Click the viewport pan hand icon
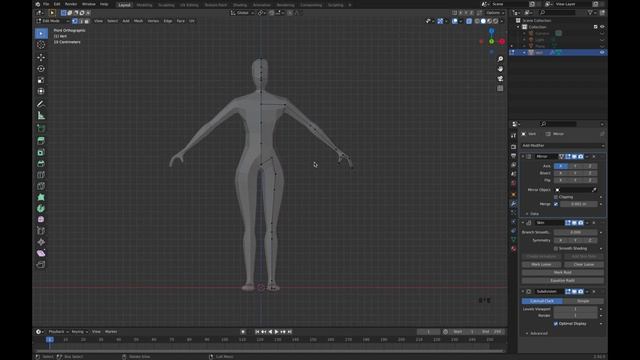The width and height of the screenshot is (640, 360). click(x=500, y=69)
